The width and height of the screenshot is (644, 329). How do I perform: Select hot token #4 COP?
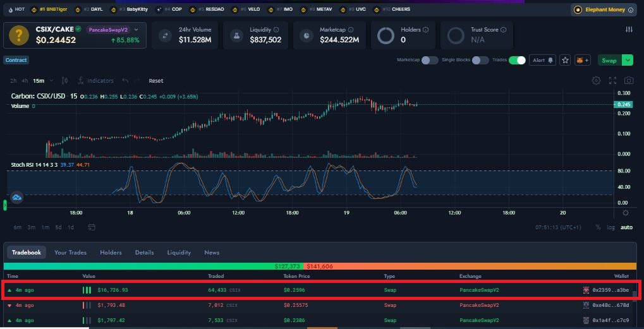[169, 9]
